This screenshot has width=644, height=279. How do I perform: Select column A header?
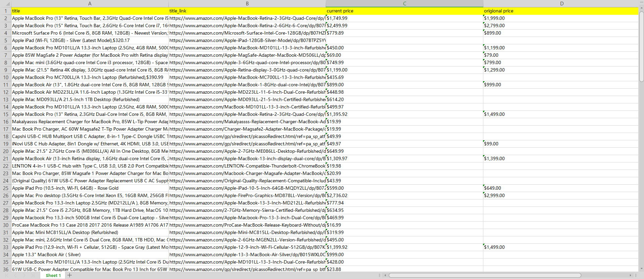tap(90, 4)
